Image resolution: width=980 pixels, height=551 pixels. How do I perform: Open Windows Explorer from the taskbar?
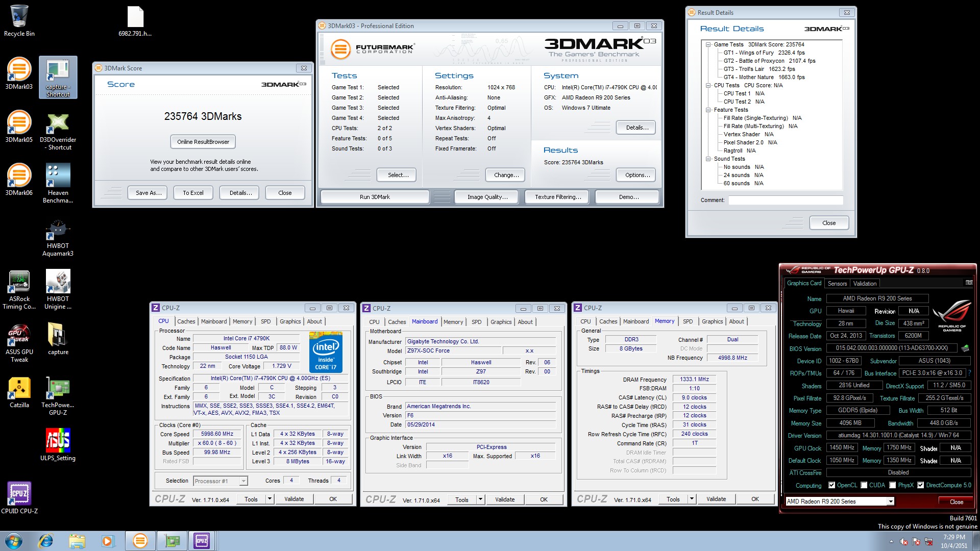point(77,541)
